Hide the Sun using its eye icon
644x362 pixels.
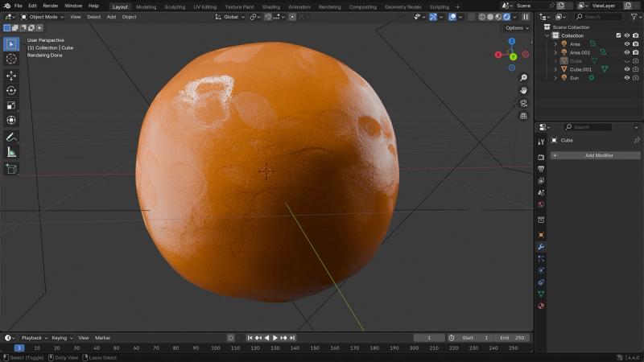click(627, 77)
